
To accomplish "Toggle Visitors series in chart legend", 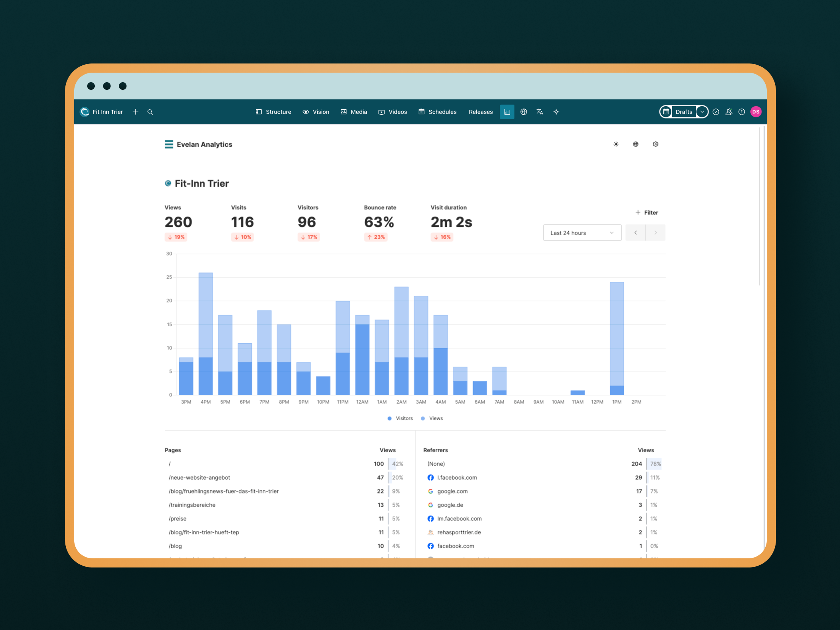I will (400, 418).
